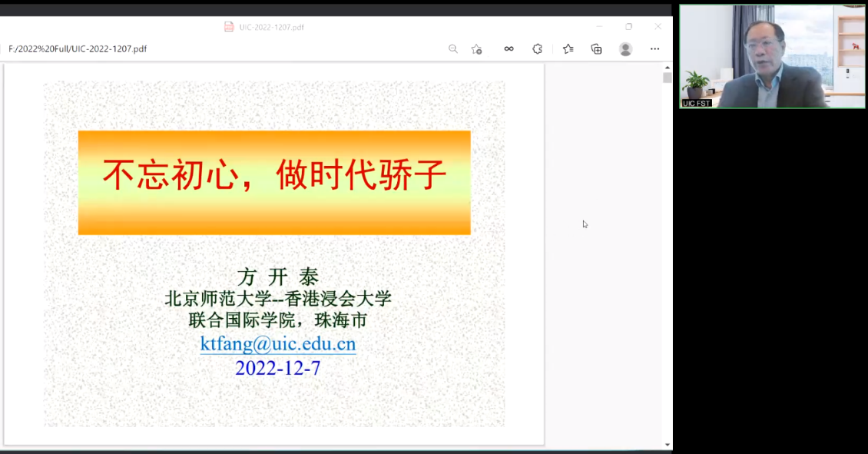
Task: Click the zoom magnifier icon in address bar
Action: (x=453, y=49)
